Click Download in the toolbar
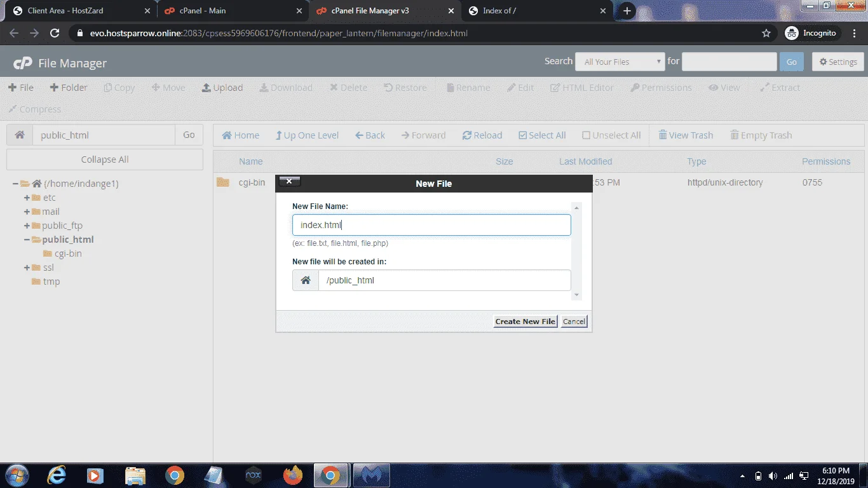The image size is (868, 488). click(x=286, y=88)
